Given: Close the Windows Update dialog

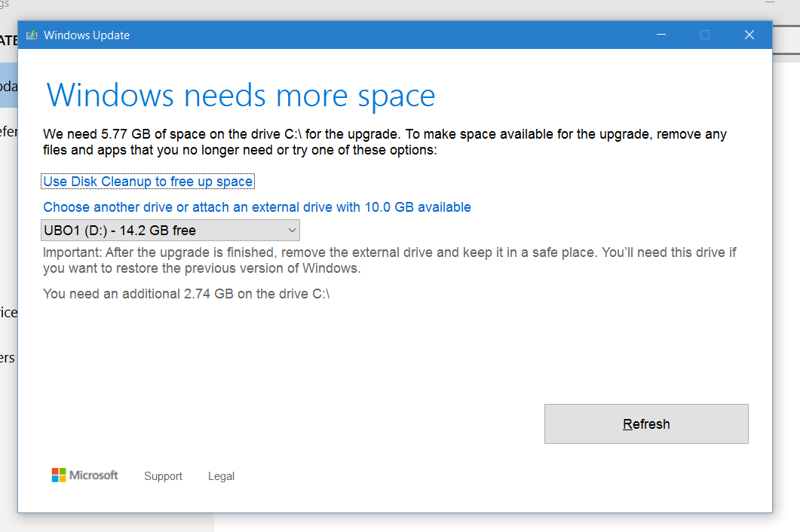Looking at the screenshot, I should pos(749,35).
